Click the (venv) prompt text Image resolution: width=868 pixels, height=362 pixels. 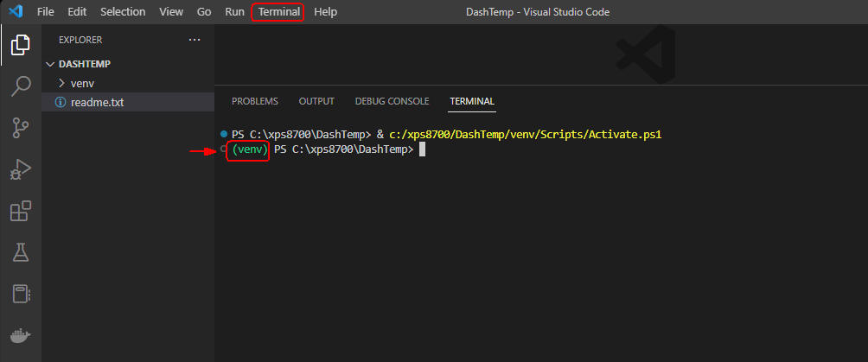coord(250,149)
